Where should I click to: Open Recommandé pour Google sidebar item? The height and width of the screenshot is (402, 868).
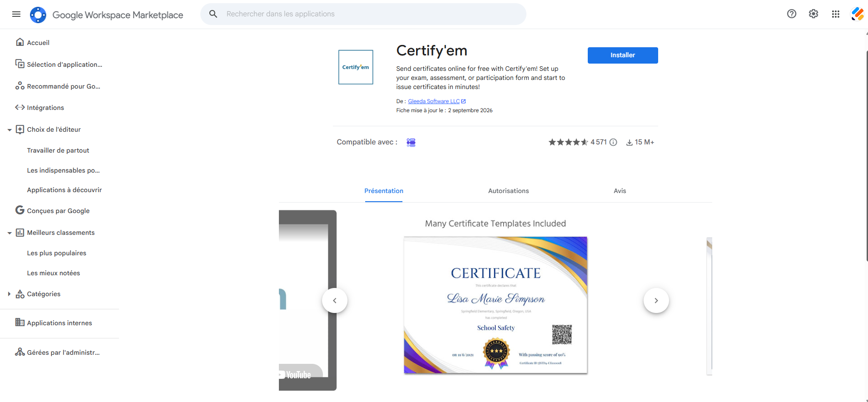(64, 86)
